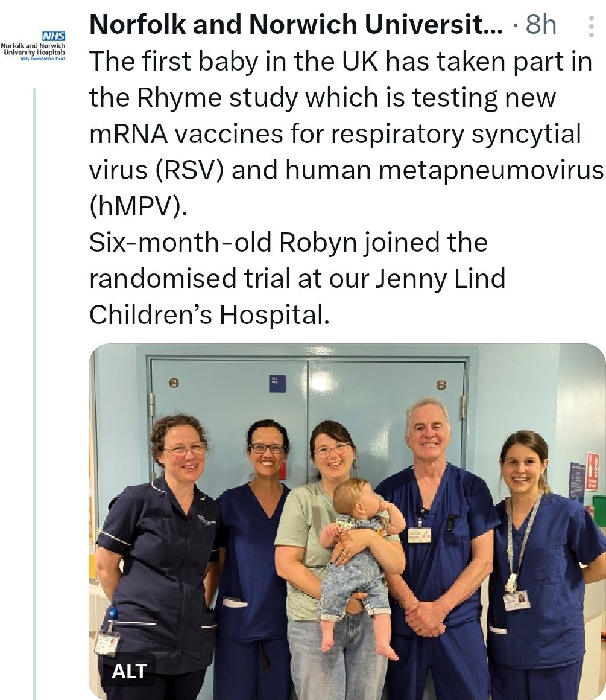
Task: Open the Norfolk and Norwich account name link
Action: point(295,25)
